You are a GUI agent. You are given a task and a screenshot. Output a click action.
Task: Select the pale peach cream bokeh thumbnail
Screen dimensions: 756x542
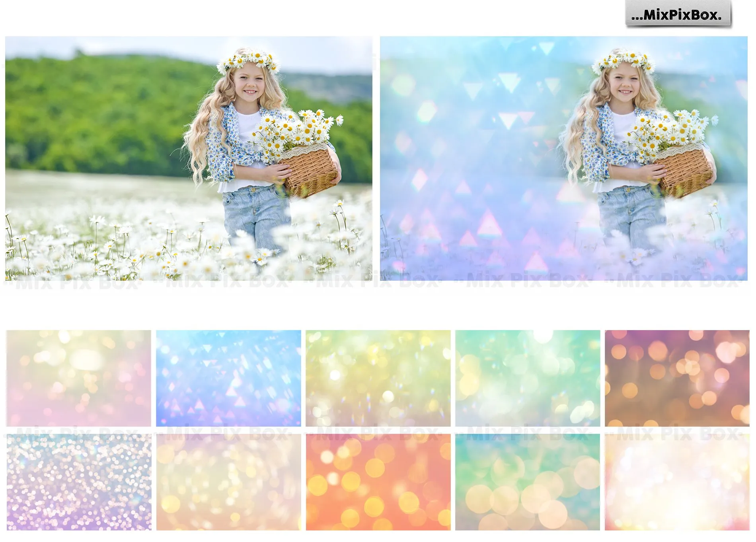228,482
